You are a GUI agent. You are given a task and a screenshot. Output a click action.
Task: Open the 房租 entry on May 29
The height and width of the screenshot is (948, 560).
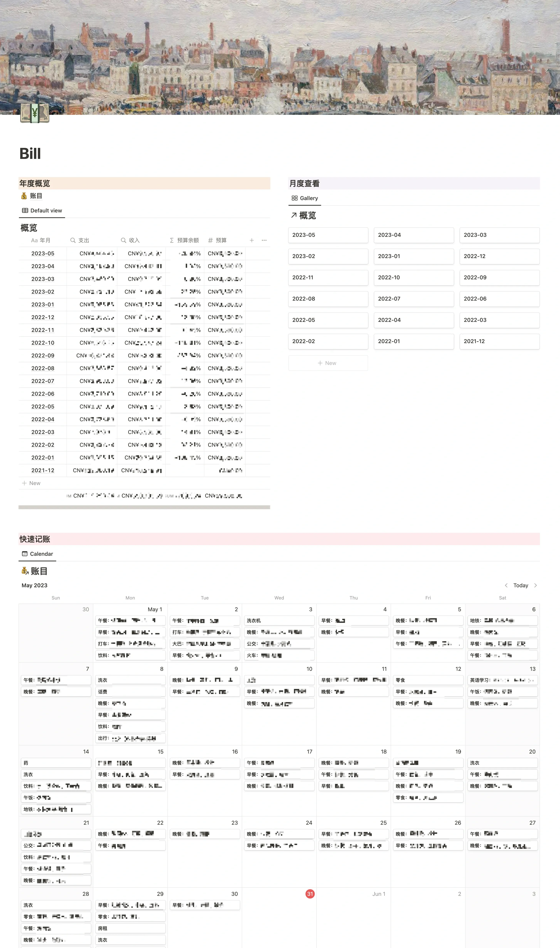tap(130, 928)
